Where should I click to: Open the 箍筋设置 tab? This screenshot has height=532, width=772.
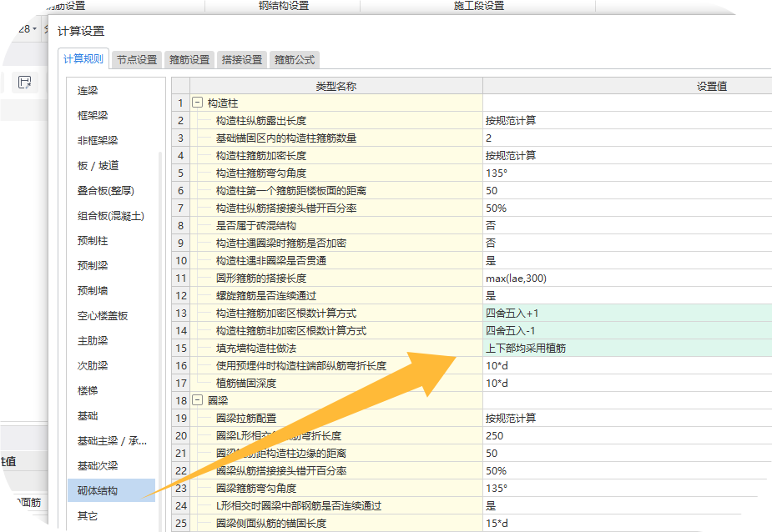click(189, 59)
